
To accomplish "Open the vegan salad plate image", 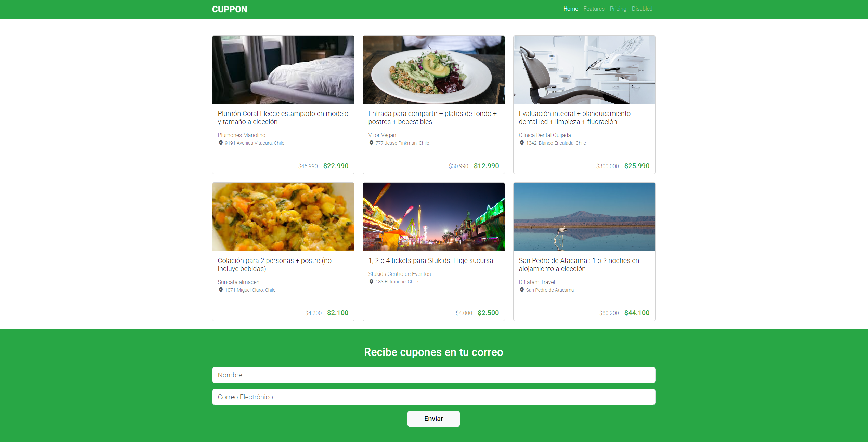I will point(434,70).
